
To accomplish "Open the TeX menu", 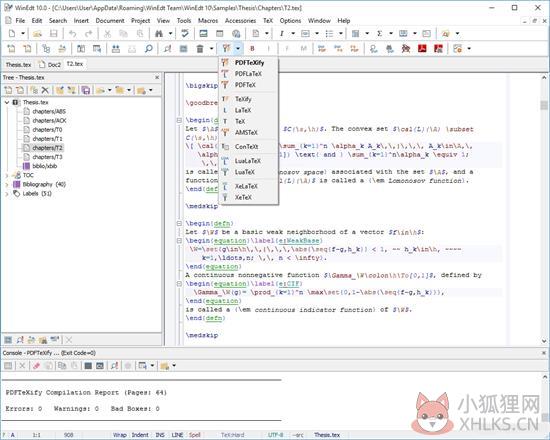I will pyautogui.click(x=268, y=21).
